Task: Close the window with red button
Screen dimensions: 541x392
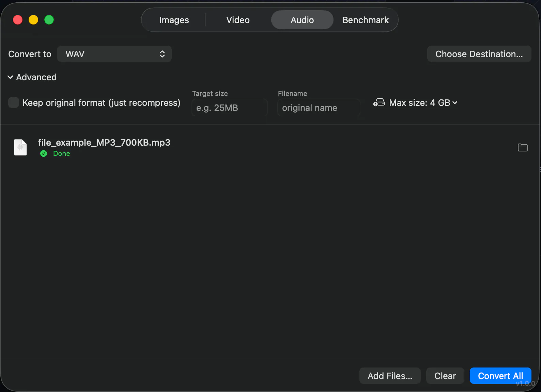Action: [x=18, y=20]
